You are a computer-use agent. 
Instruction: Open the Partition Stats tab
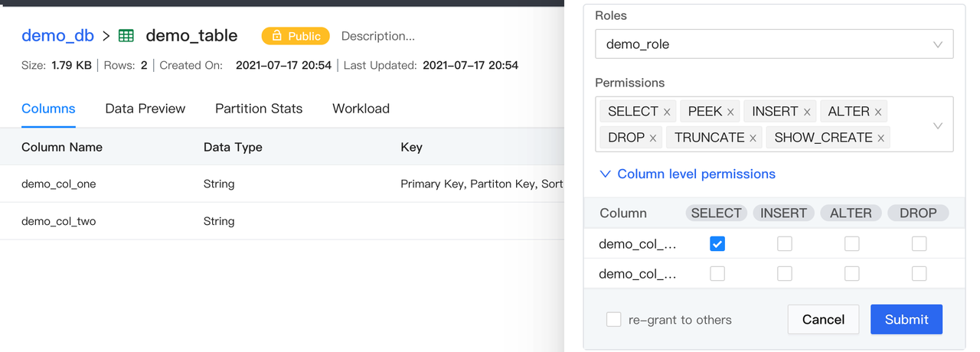259,109
